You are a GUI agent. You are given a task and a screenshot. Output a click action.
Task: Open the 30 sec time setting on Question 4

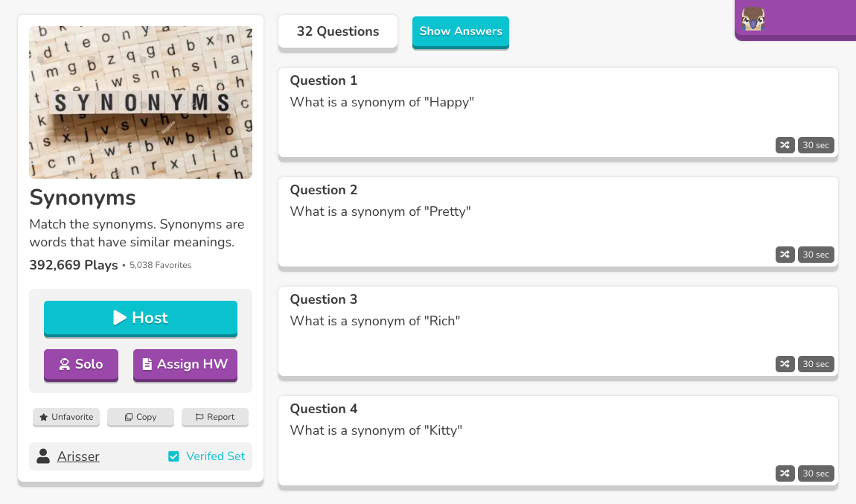(815, 473)
